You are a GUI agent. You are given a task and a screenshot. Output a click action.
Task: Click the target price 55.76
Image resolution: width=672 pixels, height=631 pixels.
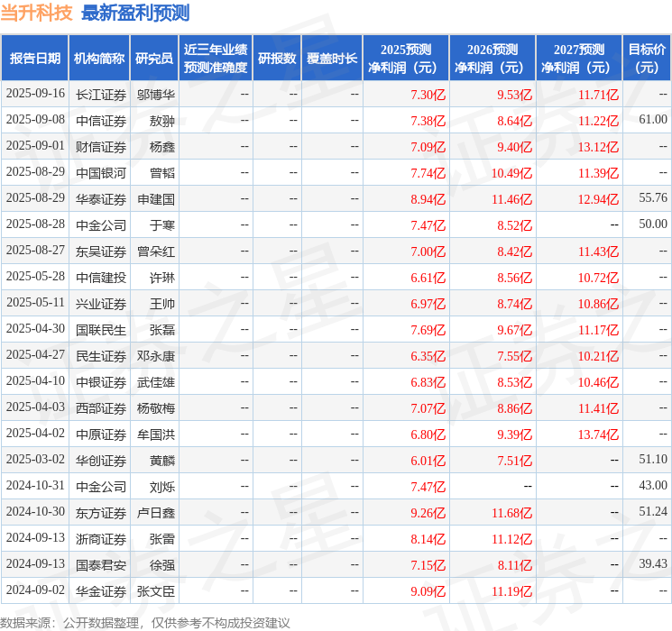(653, 198)
